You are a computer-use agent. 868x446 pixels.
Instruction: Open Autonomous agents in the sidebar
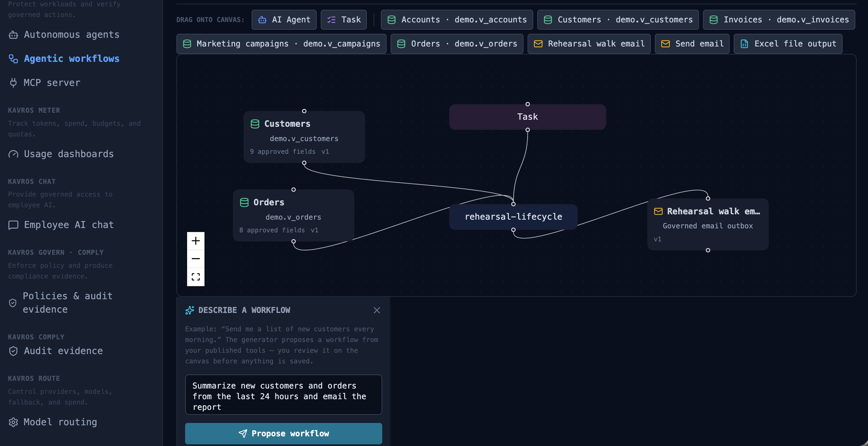click(x=64, y=35)
